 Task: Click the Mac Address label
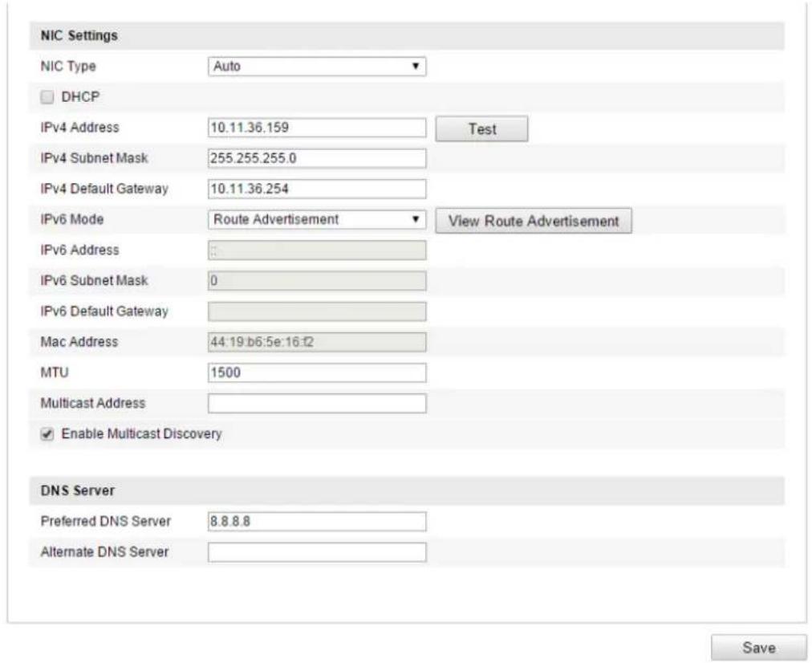pyautogui.click(x=79, y=342)
